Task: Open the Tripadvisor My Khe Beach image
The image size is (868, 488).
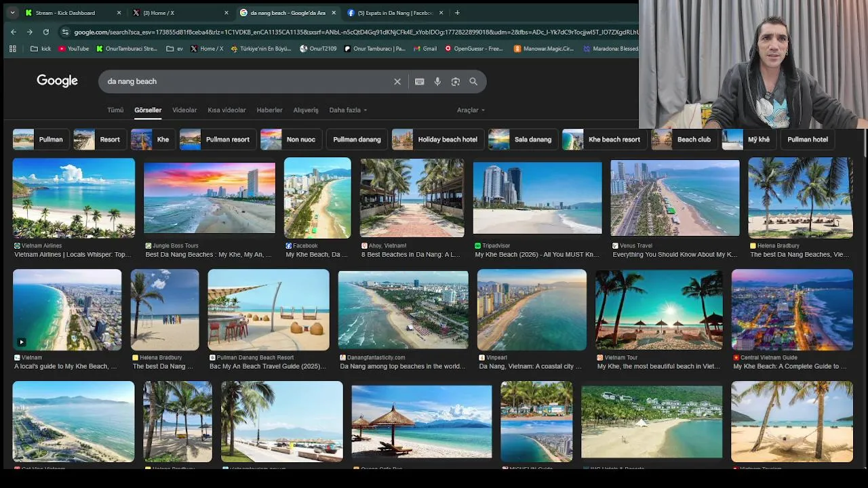Action: [x=537, y=198]
